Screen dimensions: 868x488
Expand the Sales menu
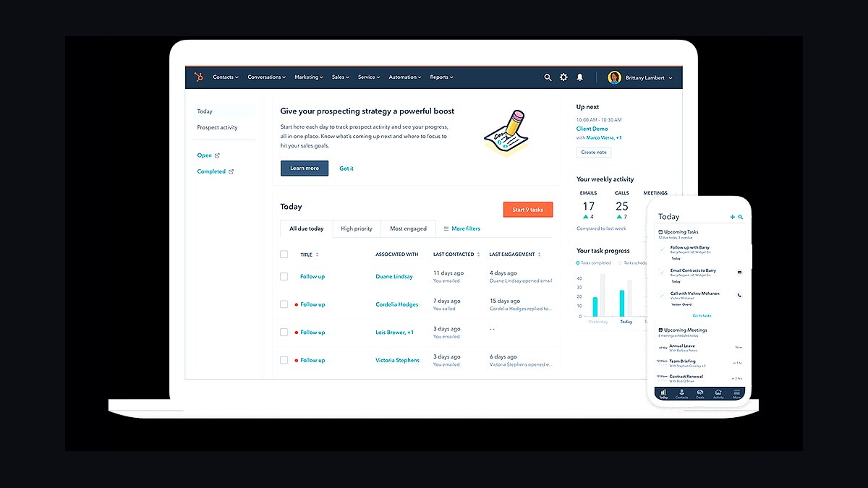341,77
